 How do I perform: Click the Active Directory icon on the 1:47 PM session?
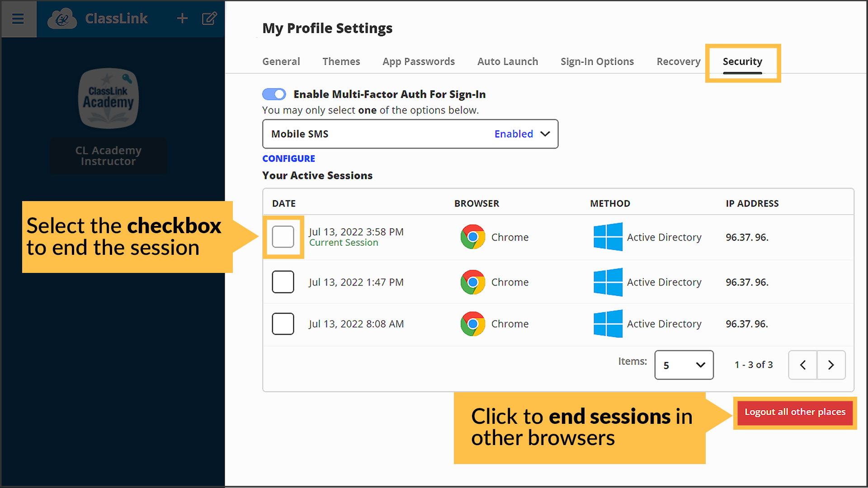click(x=608, y=282)
